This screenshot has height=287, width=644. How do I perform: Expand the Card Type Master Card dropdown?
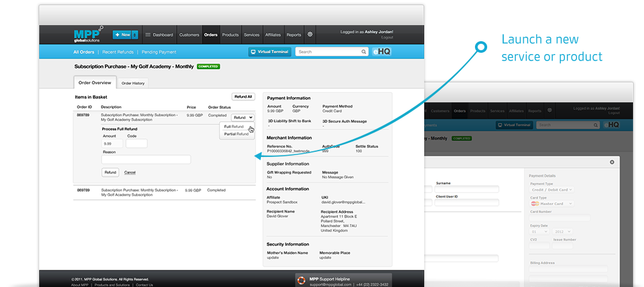click(x=551, y=204)
